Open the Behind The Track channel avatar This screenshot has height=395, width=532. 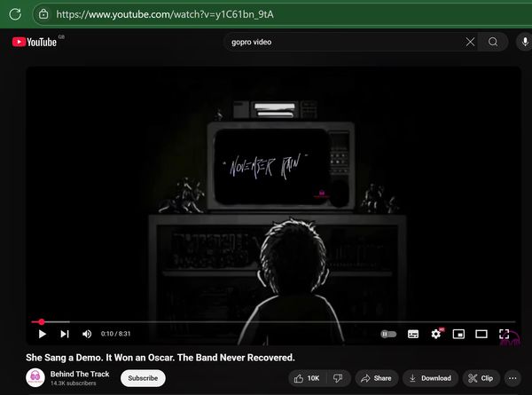point(35,377)
